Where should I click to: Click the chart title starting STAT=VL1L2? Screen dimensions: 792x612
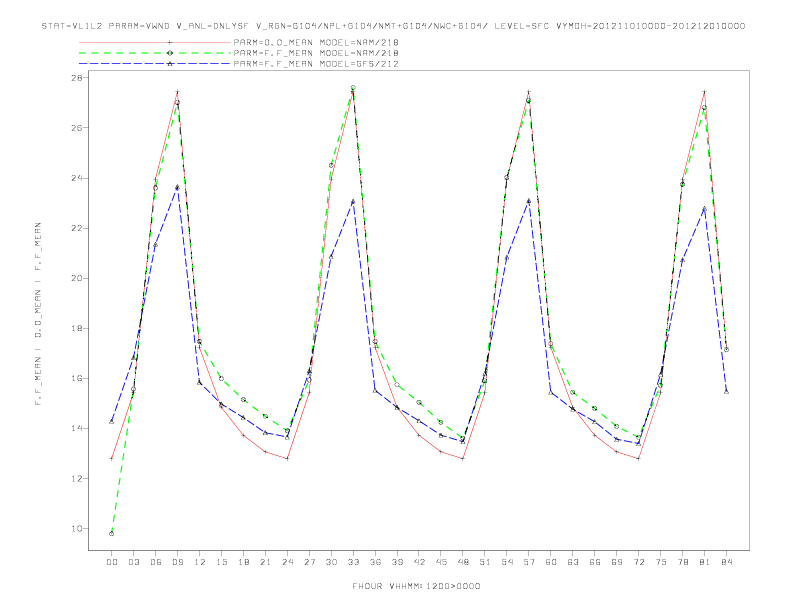click(393, 26)
